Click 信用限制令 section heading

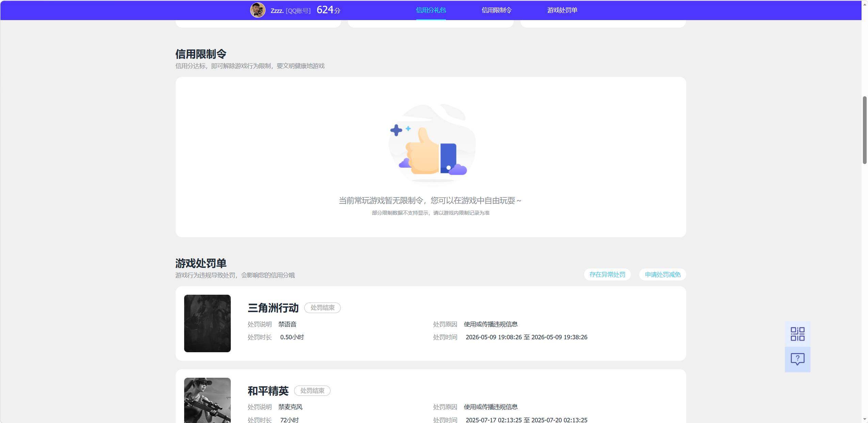click(x=201, y=54)
